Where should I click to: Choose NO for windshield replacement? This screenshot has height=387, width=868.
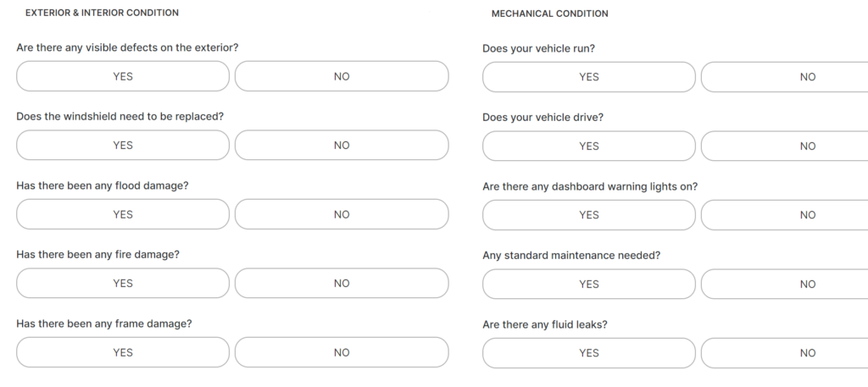(x=342, y=146)
